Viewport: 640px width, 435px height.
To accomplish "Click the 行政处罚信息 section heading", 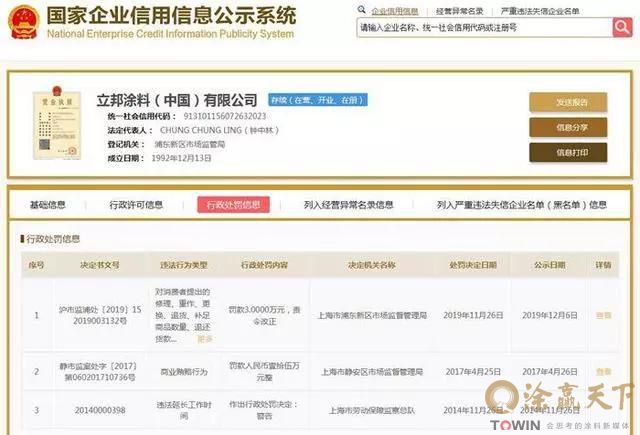I will (53, 239).
